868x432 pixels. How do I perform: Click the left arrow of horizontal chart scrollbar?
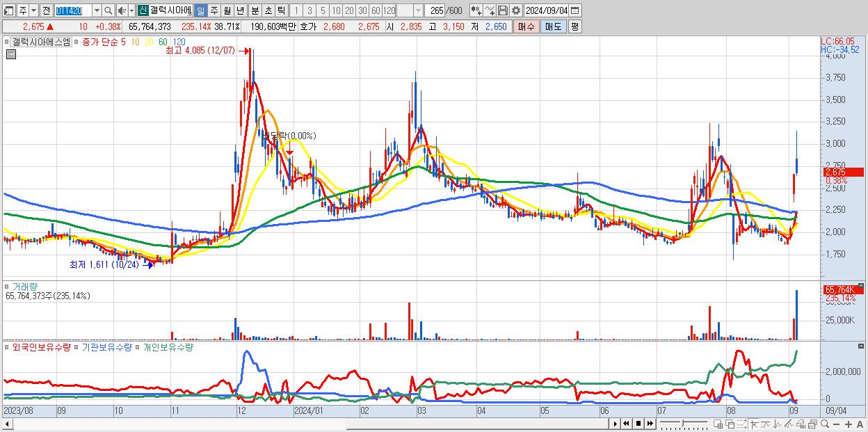tap(7, 424)
